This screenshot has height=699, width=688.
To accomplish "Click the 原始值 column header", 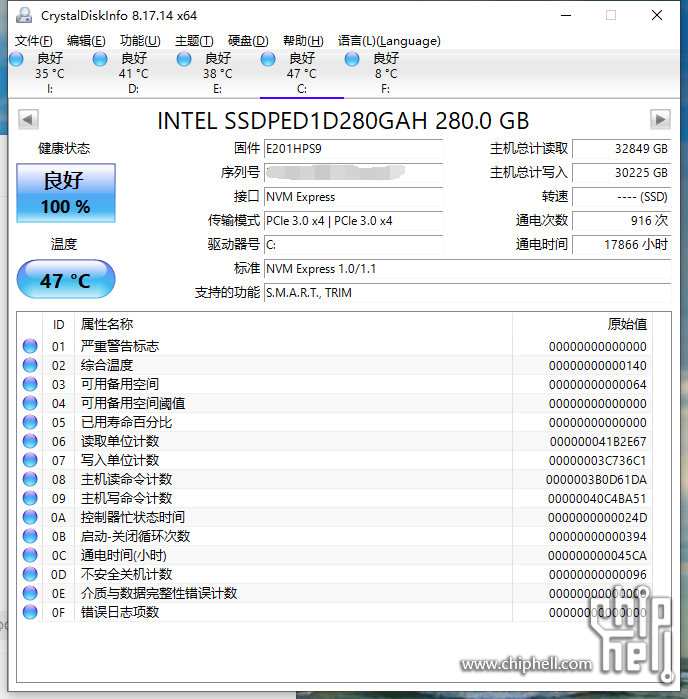I will [627, 324].
